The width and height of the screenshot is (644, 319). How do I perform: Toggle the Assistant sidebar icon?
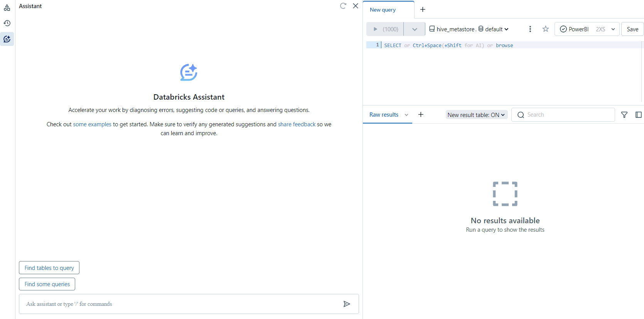click(x=7, y=39)
